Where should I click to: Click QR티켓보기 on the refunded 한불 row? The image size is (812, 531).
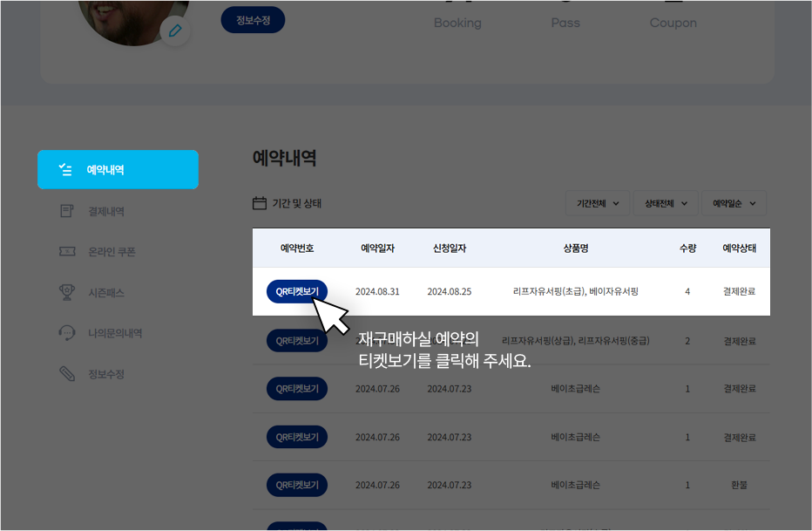(x=296, y=485)
